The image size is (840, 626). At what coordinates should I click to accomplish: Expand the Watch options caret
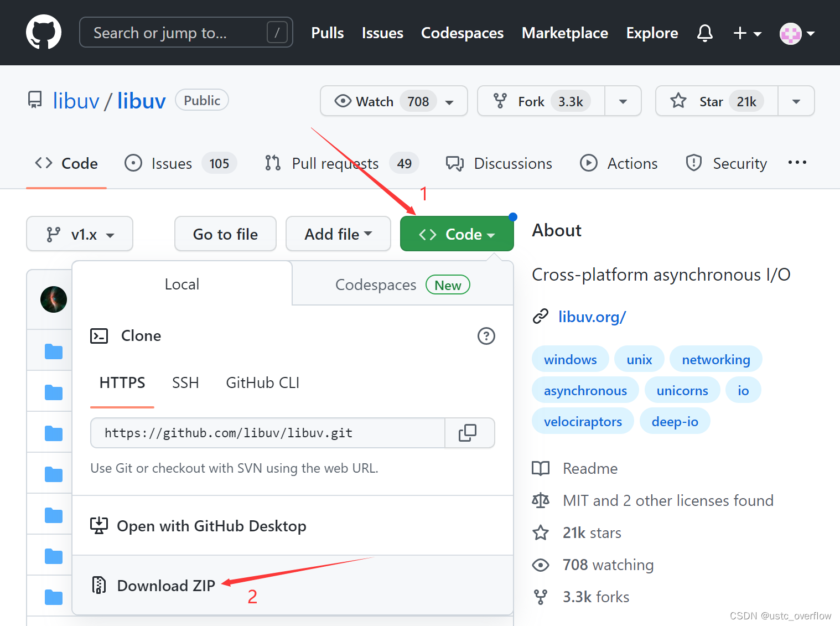(x=450, y=102)
